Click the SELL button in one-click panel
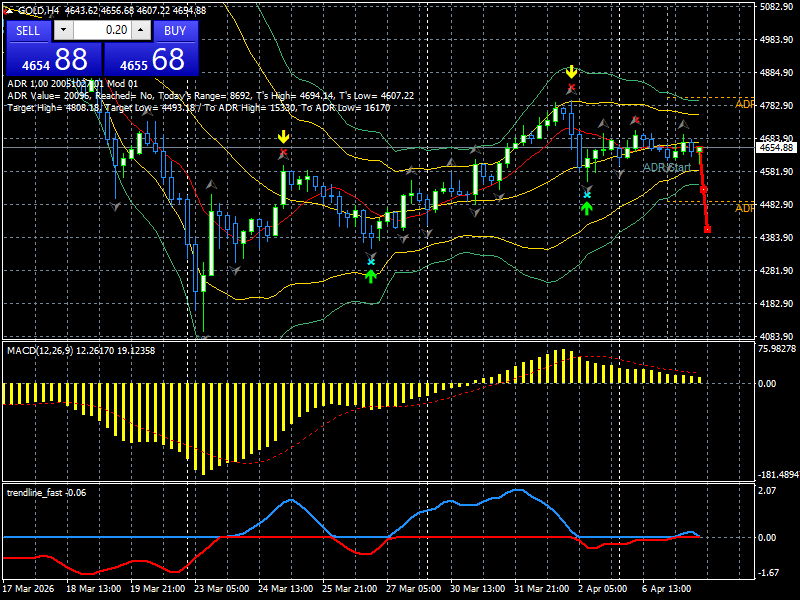800x600 pixels. click(28, 31)
